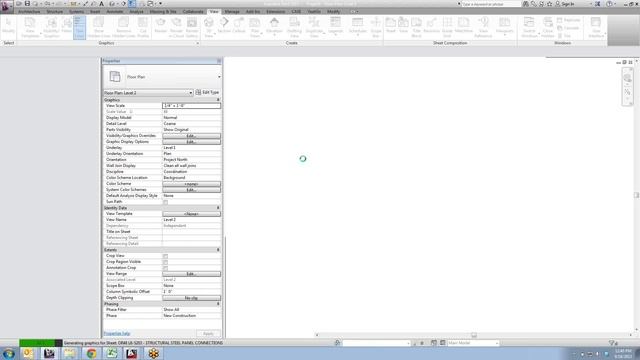The height and width of the screenshot is (360, 640).
Task: Click the Drafting View tool
Action: click(294, 28)
